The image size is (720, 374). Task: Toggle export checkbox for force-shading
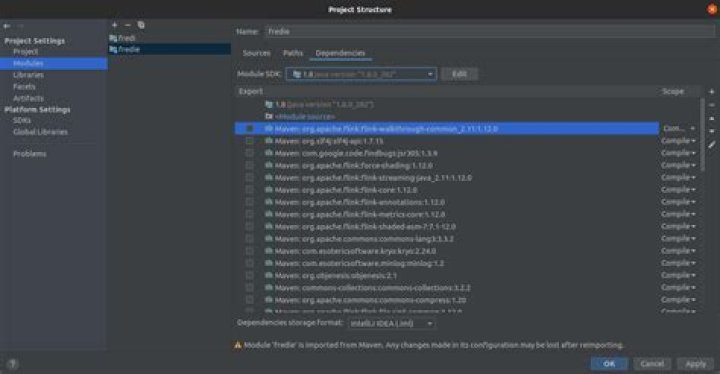point(249,165)
